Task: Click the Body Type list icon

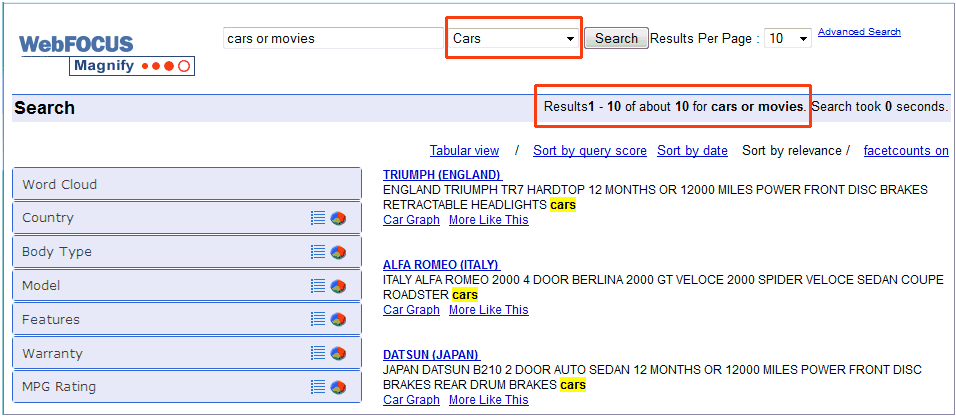Action: (x=318, y=252)
